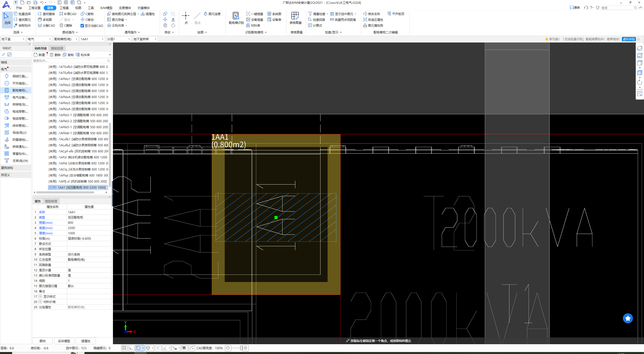This screenshot has width=644, height=354.
Task: Click the 计算式 tool
Action: (315, 25)
